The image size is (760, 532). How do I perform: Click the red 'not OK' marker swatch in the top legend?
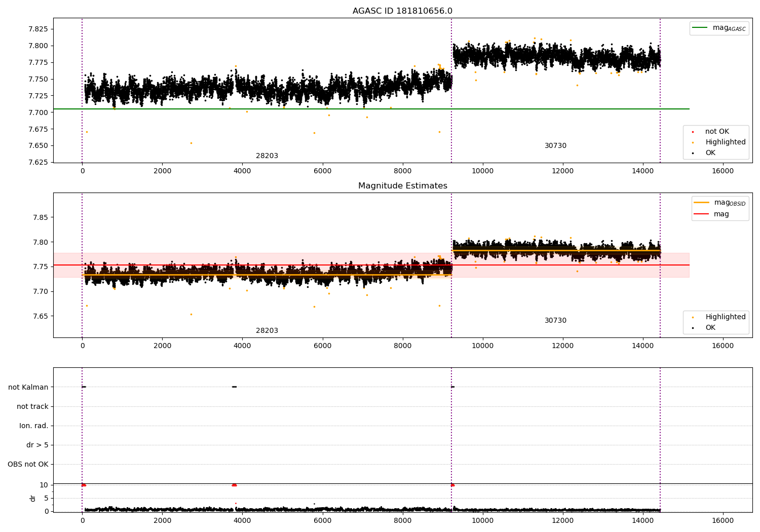[693, 132]
